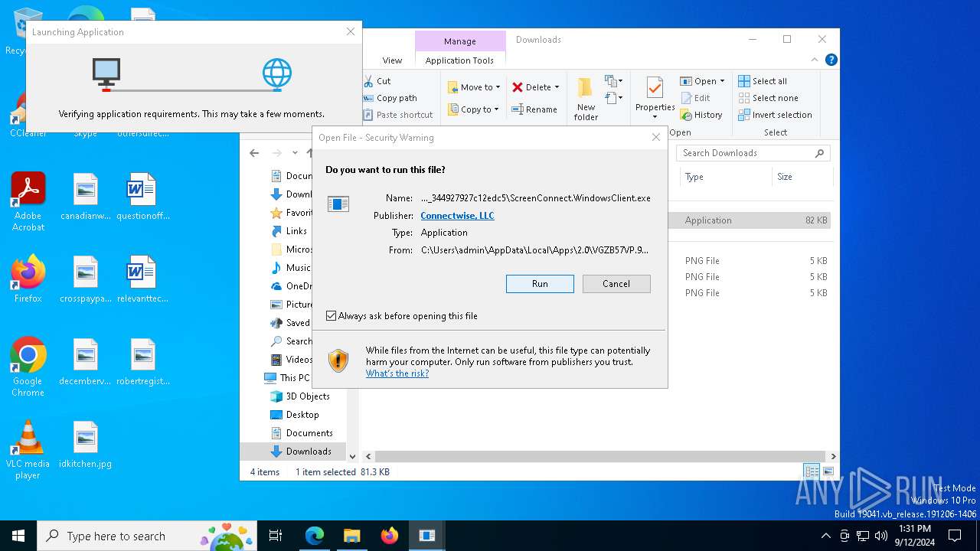This screenshot has width=980, height=551.
Task: Open Firefox desktop shortcut
Action: [28, 279]
